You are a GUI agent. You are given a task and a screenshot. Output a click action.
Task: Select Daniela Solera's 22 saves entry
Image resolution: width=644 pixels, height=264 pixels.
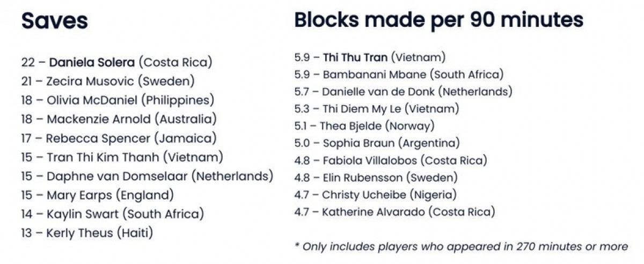pos(116,62)
